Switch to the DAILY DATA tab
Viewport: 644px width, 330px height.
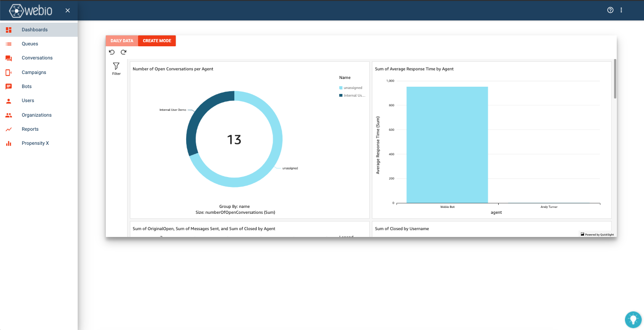coord(122,41)
